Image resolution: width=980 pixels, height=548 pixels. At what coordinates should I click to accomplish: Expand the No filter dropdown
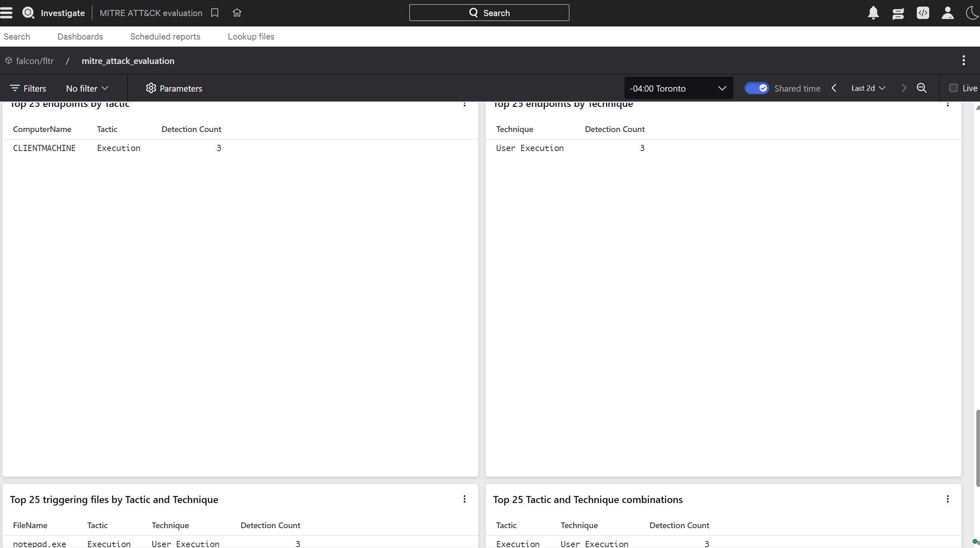click(x=87, y=88)
